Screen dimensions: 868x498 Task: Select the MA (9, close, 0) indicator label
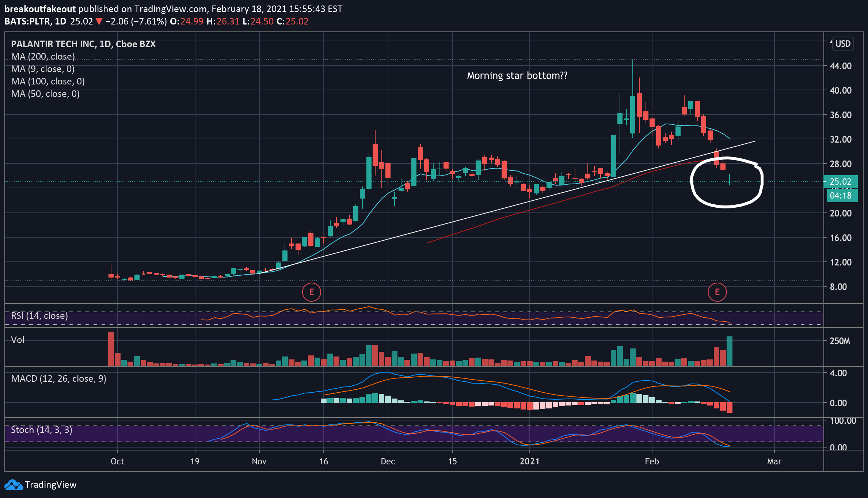(43, 69)
